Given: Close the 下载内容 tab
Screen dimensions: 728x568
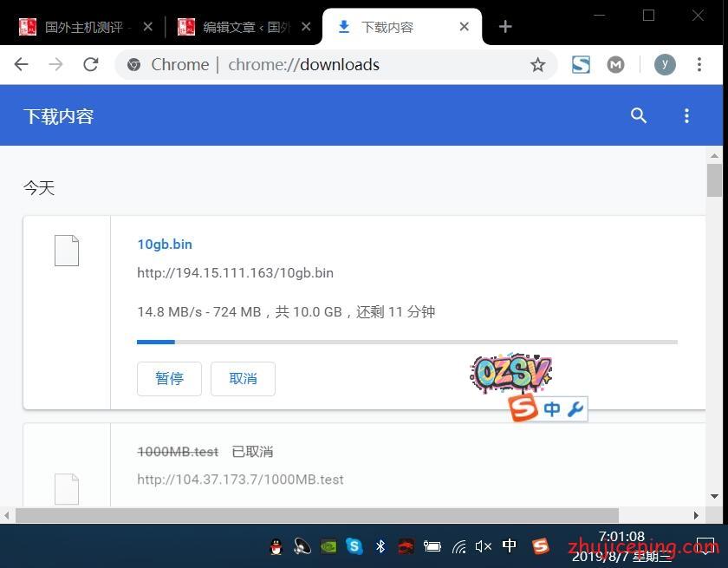Looking at the screenshot, I should (x=465, y=27).
